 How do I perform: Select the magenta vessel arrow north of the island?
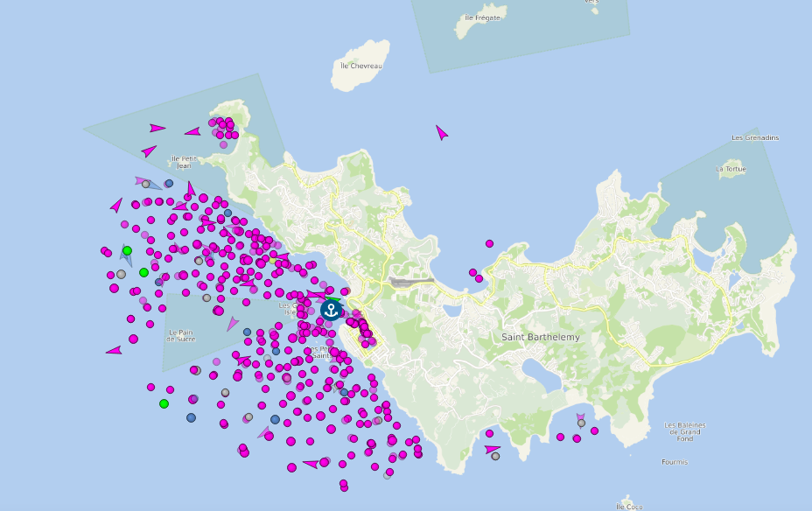[442, 133]
